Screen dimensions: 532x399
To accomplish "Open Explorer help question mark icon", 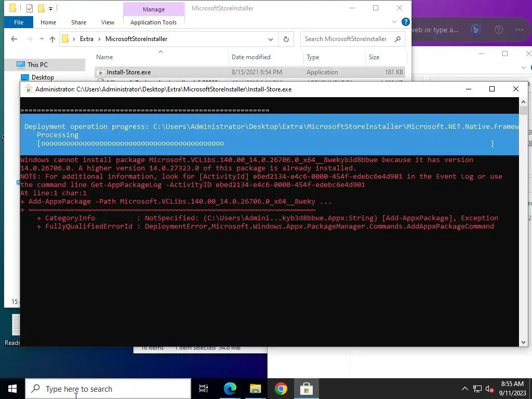I will tap(405, 22).
